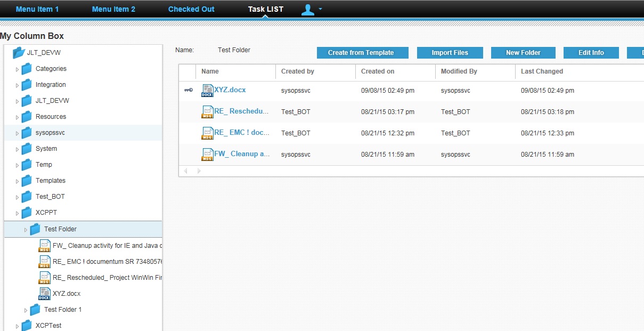The image size is (644, 331).
Task: Click the DOCX icon for XYZ.docx in sidebar
Action: [45, 293]
